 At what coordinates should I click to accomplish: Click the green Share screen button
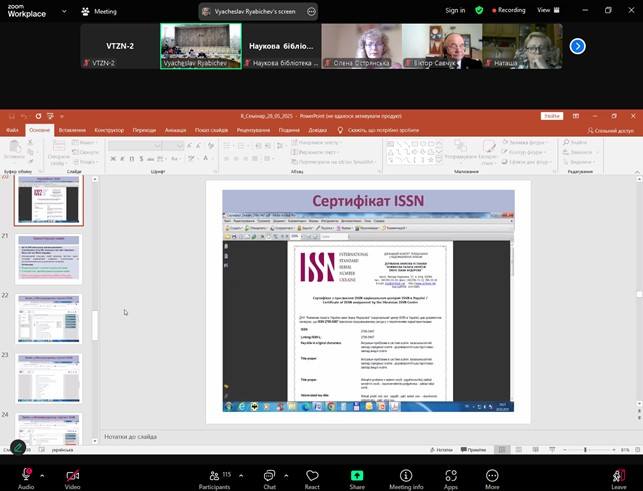point(357,480)
